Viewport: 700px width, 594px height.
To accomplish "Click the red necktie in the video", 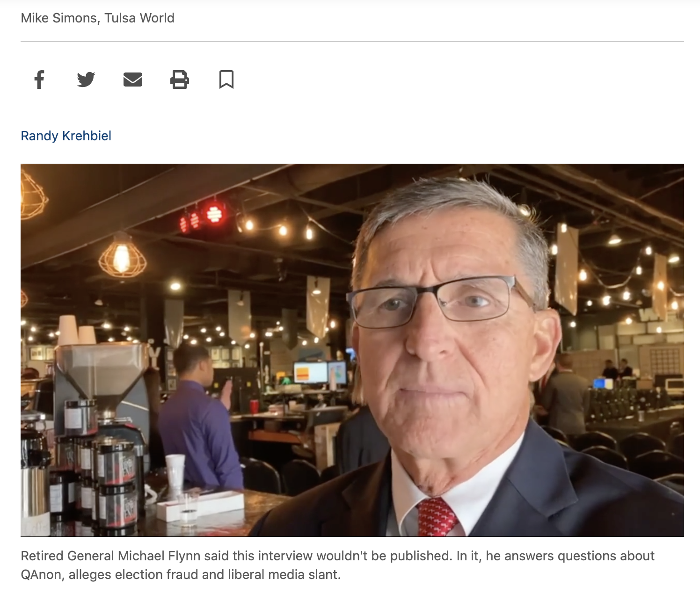I will [x=437, y=518].
